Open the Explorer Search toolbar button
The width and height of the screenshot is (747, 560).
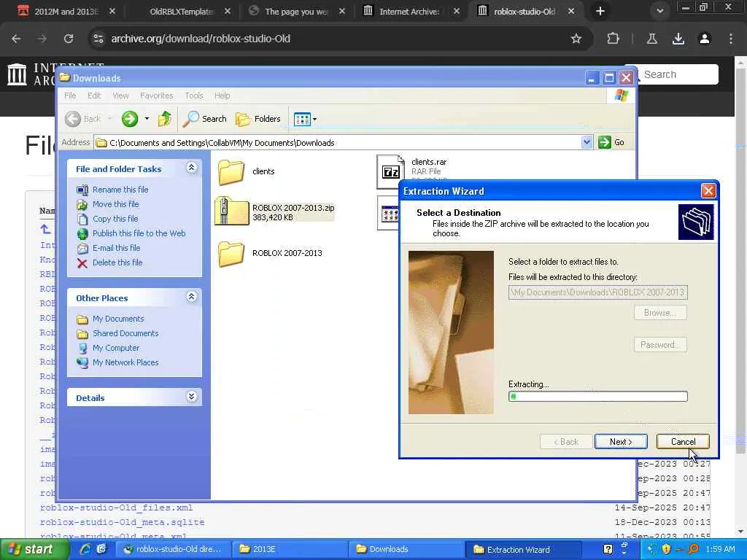pos(205,119)
